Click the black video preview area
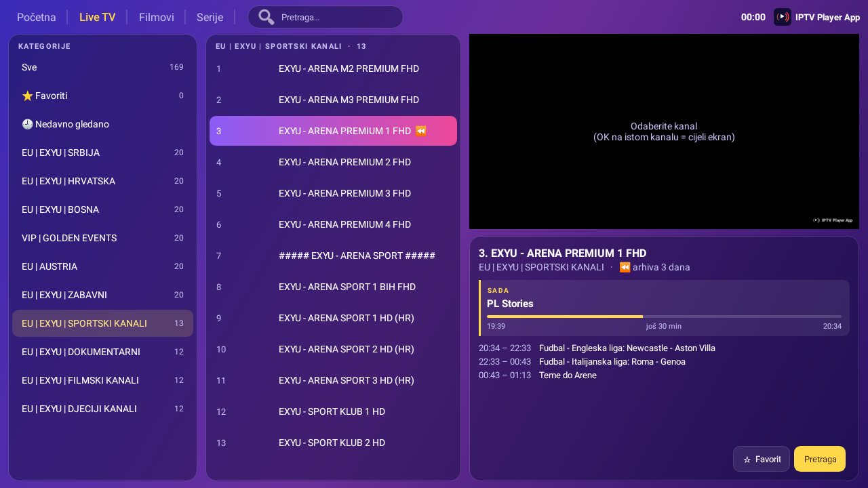Screen dimensions: 868x488 click(664, 131)
